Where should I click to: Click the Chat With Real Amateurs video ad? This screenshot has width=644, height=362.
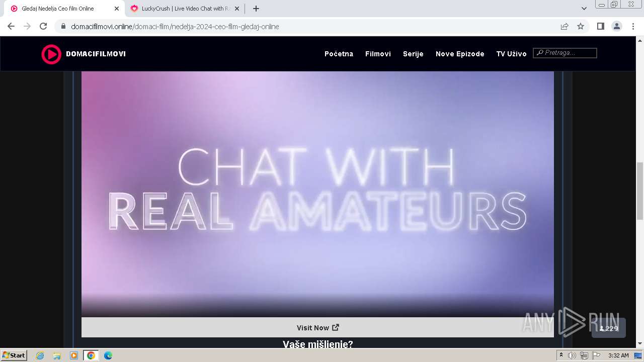click(x=317, y=194)
